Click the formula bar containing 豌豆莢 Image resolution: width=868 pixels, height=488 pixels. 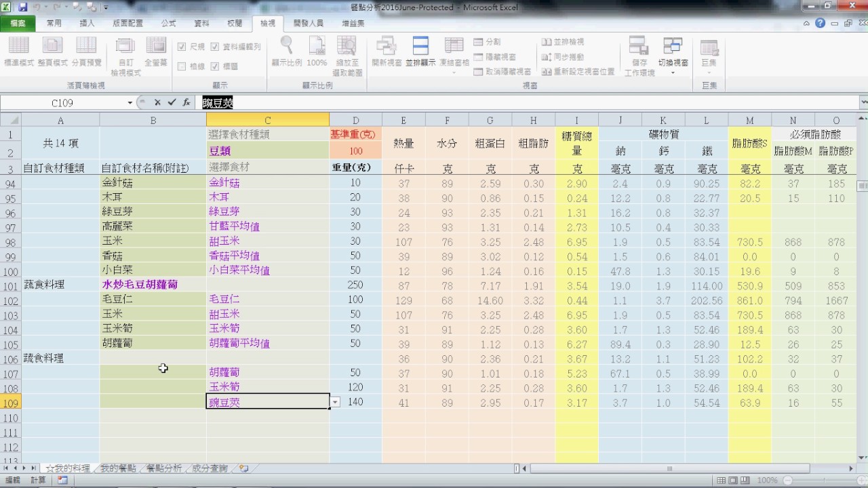point(529,103)
